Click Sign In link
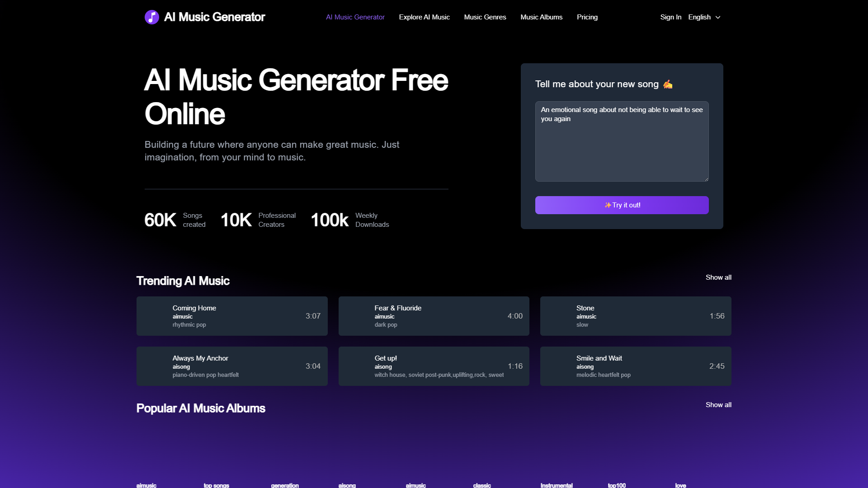Screen dimensions: 868x488 click(670, 17)
